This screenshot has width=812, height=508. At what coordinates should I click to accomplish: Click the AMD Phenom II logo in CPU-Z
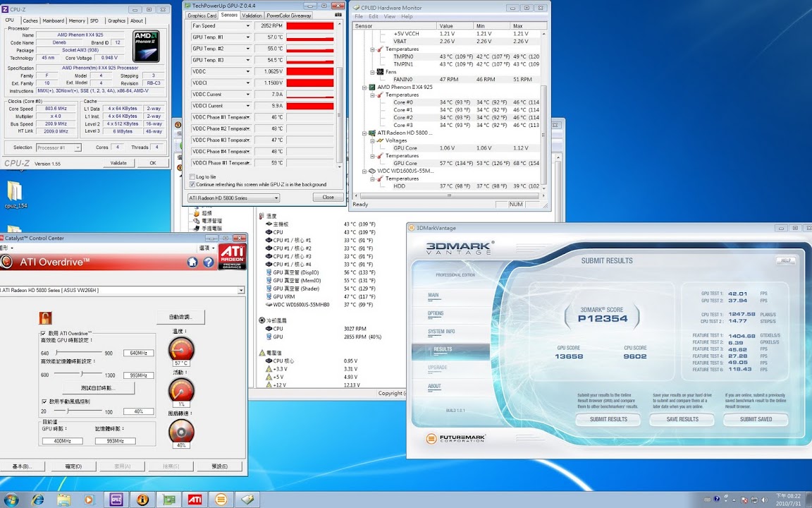pyautogui.click(x=146, y=46)
